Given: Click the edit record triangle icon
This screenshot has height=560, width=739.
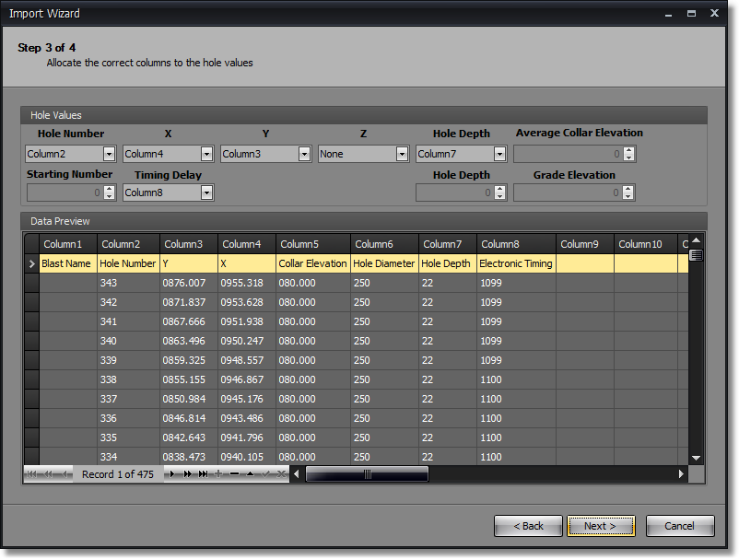Looking at the screenshot, I should pyautogui.click(x=250, y=474).
